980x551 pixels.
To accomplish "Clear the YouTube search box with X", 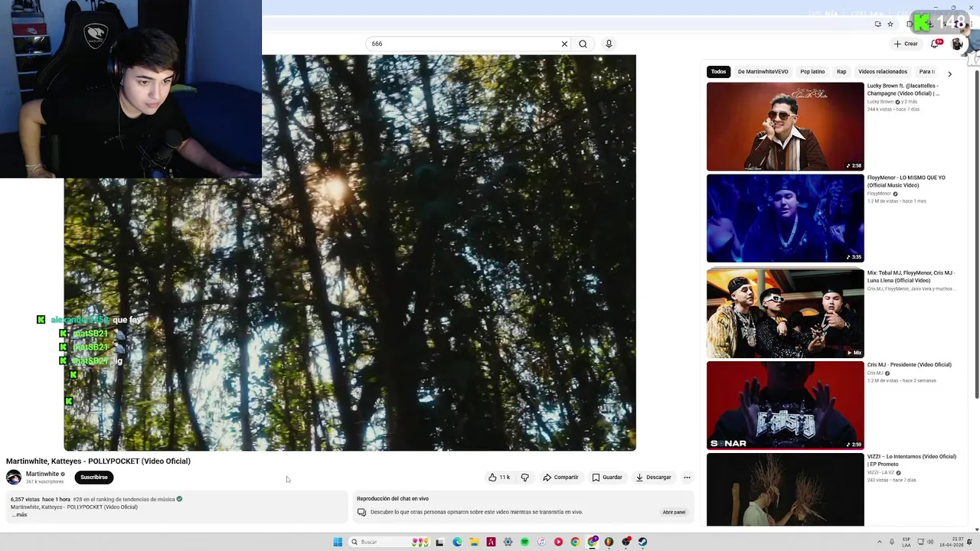I will [564, 44].
